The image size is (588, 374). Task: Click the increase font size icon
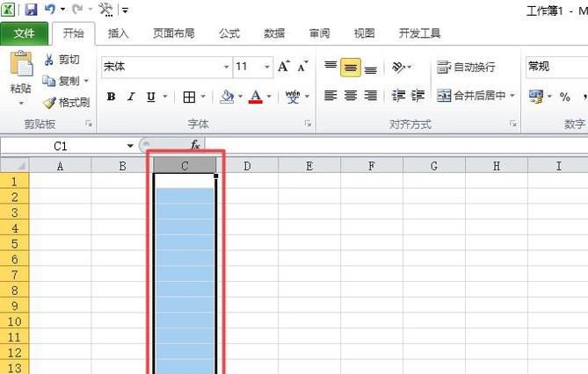284,67
